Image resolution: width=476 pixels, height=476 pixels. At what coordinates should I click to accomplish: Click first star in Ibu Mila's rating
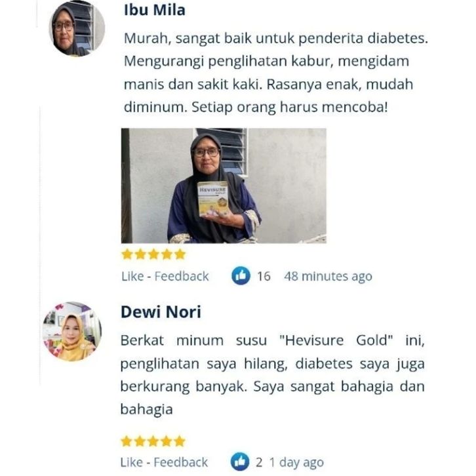127,254
